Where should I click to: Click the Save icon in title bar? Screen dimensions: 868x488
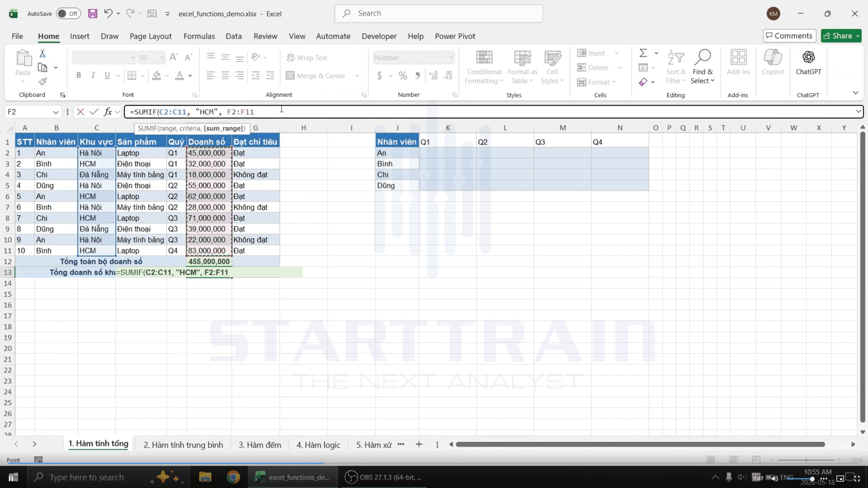(93, 14)
